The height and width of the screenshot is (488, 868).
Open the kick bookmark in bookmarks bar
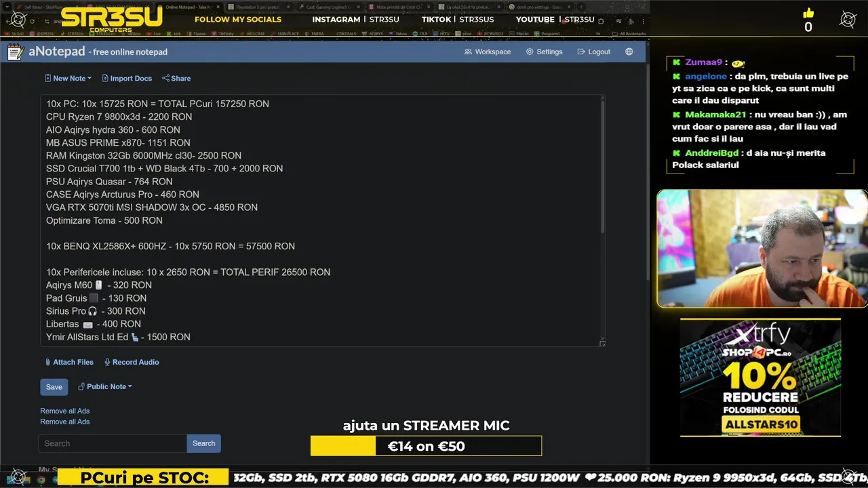point(174,34)
